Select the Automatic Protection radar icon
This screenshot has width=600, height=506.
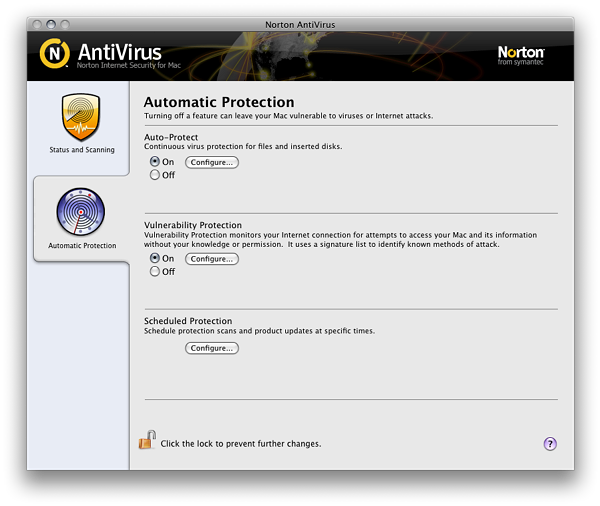[81, 211]
